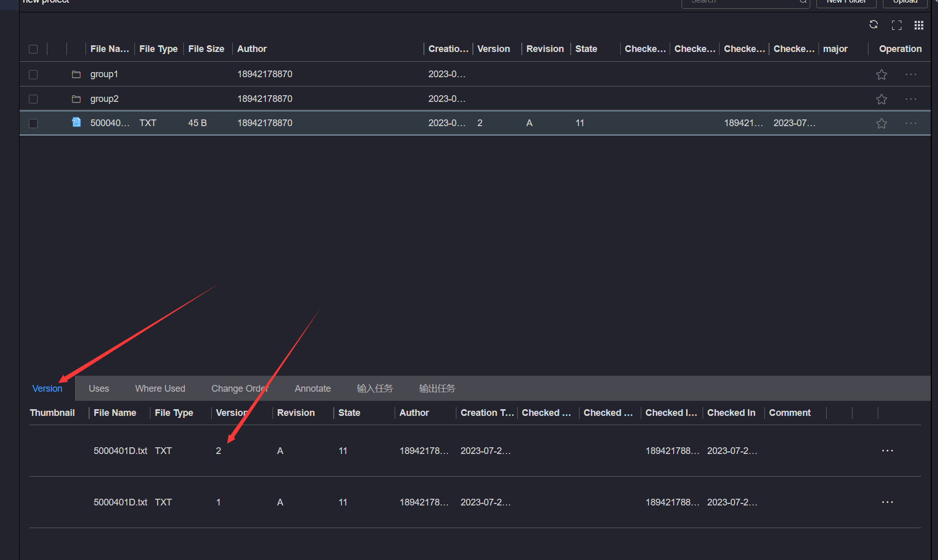Open the 输入任务 tab

[375, 389]
